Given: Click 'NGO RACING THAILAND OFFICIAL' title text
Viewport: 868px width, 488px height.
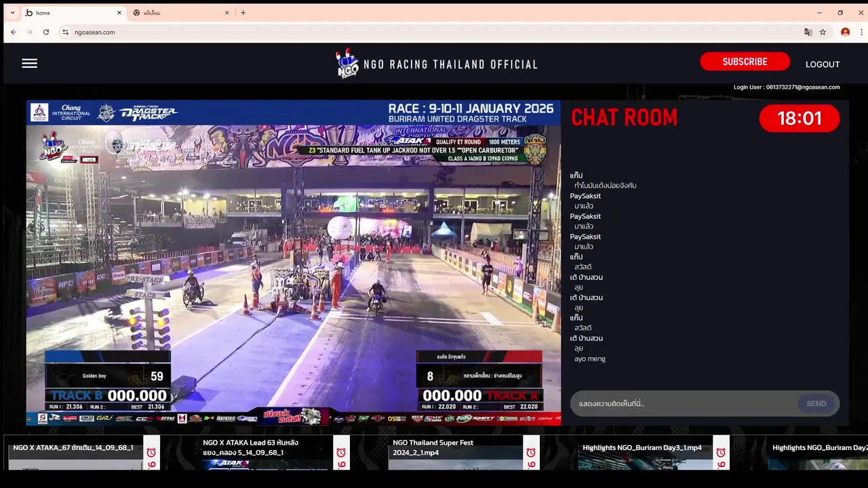Looking at the screenshot, I should [x=450, y=64].
